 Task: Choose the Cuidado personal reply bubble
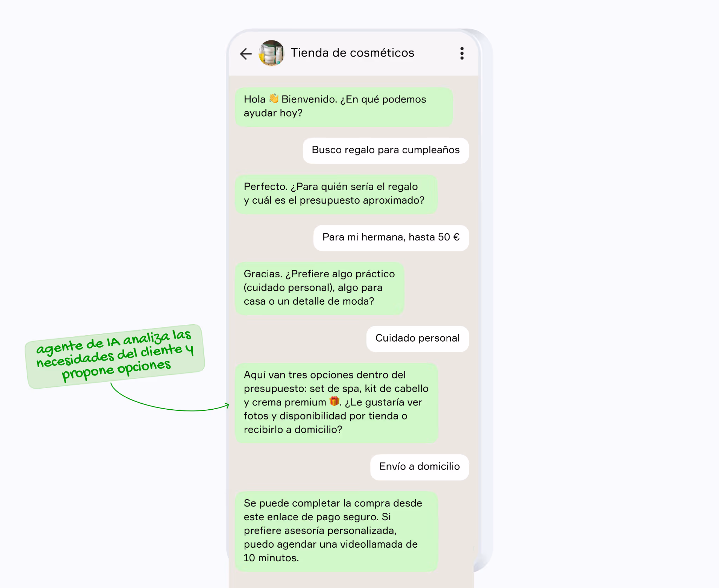tap(417, 339)
